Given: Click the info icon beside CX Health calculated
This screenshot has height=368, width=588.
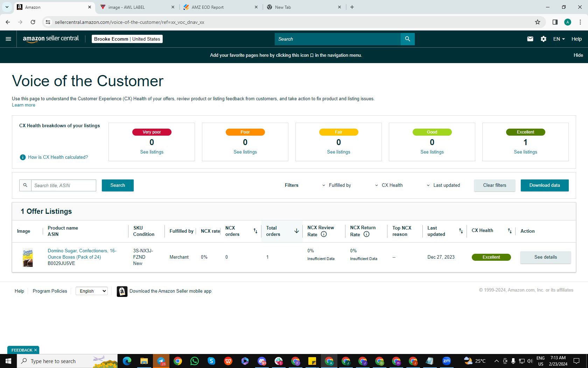Looking at the screenshot, I should click(23, 157).
